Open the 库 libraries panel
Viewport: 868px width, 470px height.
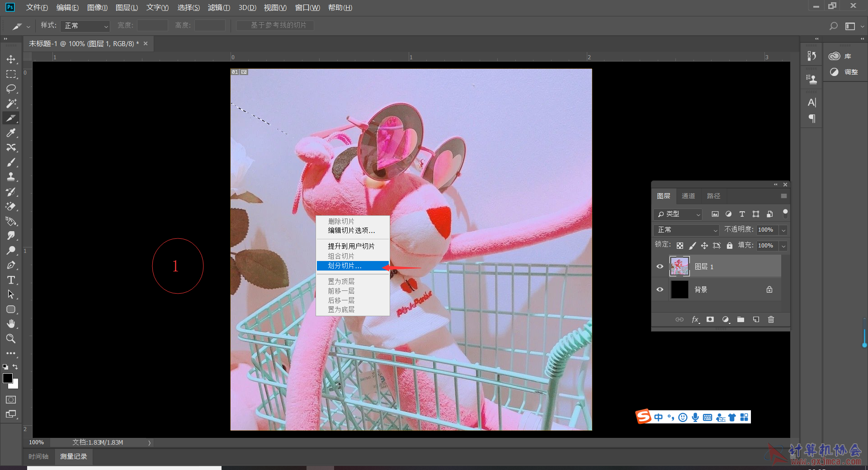click(840, 56)
